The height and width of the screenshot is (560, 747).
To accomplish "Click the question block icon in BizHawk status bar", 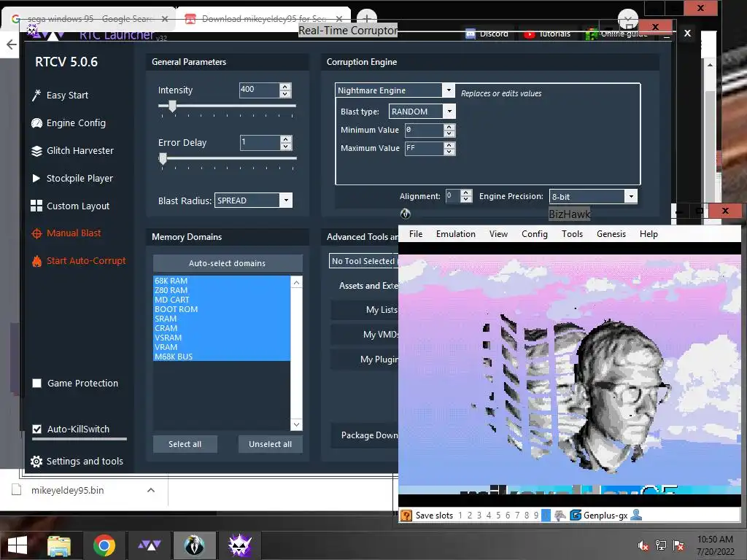I will pos(406,516).
